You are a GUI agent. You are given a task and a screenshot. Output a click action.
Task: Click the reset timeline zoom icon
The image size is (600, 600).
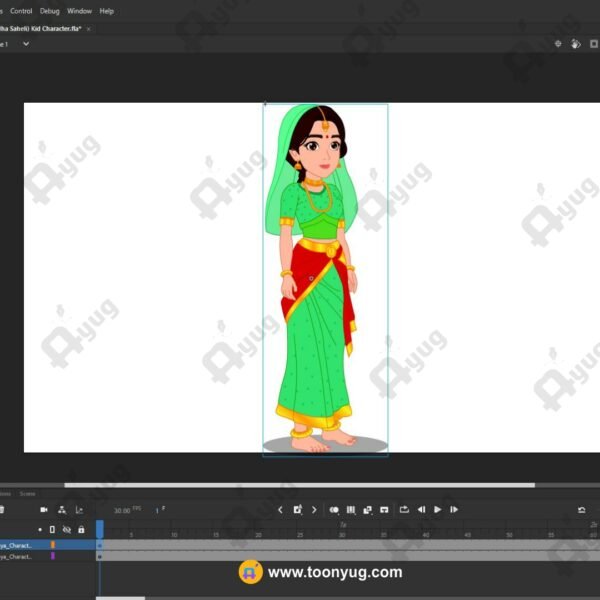(x=582, y=510)
